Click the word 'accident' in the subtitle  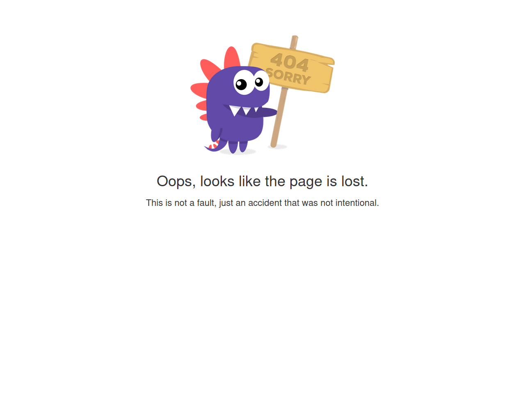[265, 203]
